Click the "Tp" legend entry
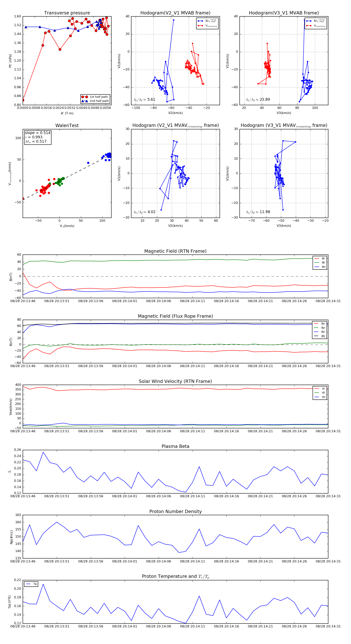The width and height of the screenshot is (351, 644). pos(31,584)
